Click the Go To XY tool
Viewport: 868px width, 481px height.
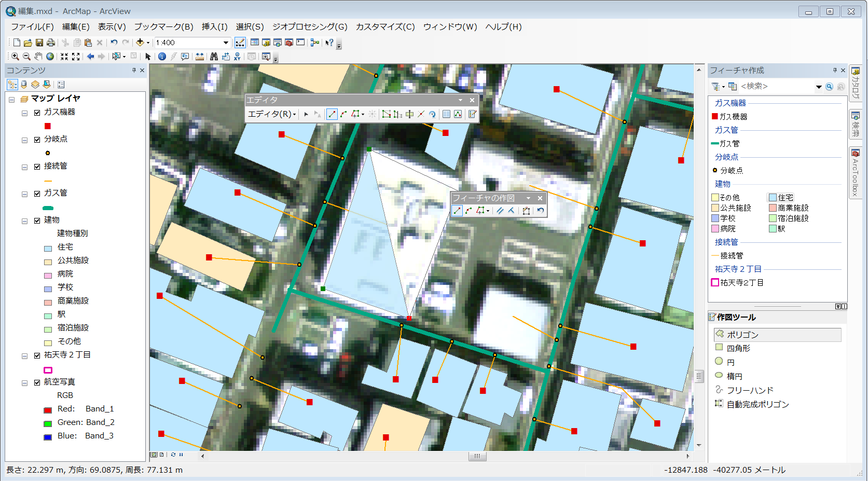(x=237, y=57)
